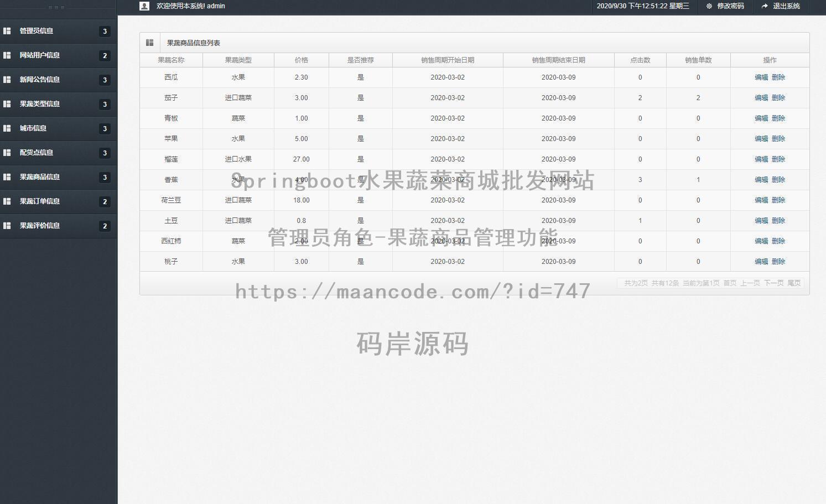Edit the 茄子 row
This screenshot has width=826, height=504.
761,98
